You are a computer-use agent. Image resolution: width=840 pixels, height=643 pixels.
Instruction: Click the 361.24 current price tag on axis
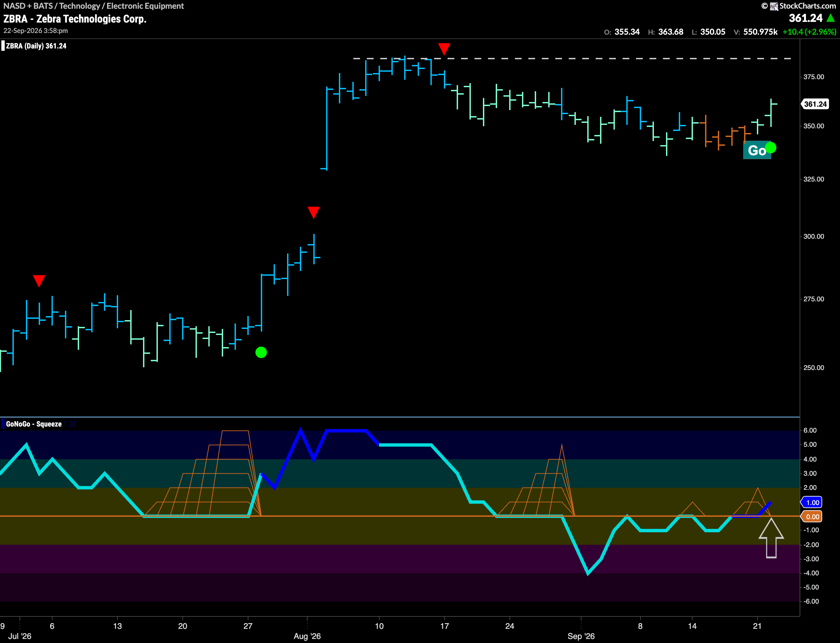pos(815,104)
